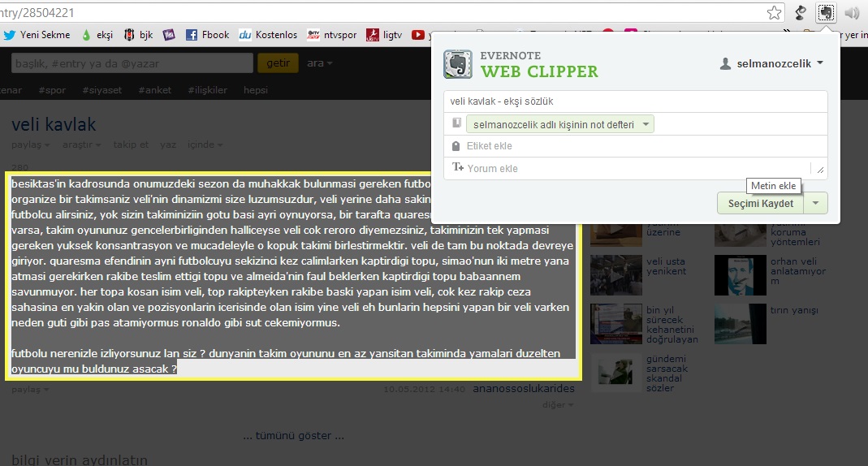The width and height of the screenshot is (868, 466).
Task: Click the tag icon beside Etiket ekle
Action: coord(456,146)
